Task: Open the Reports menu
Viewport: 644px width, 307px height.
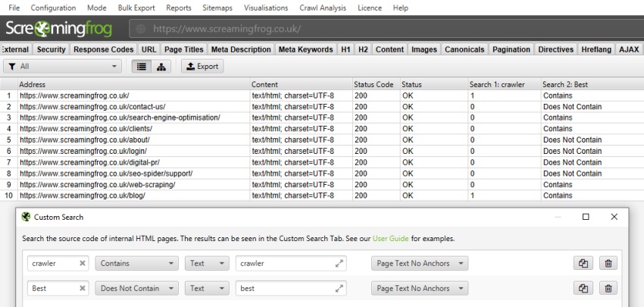Action: 179,8
